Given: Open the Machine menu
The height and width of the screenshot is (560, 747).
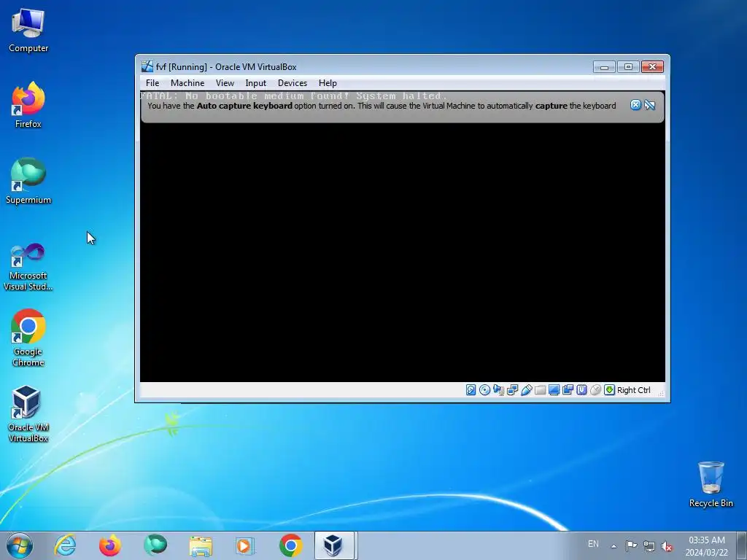Looking at the screenshot, I should point(187,83).
